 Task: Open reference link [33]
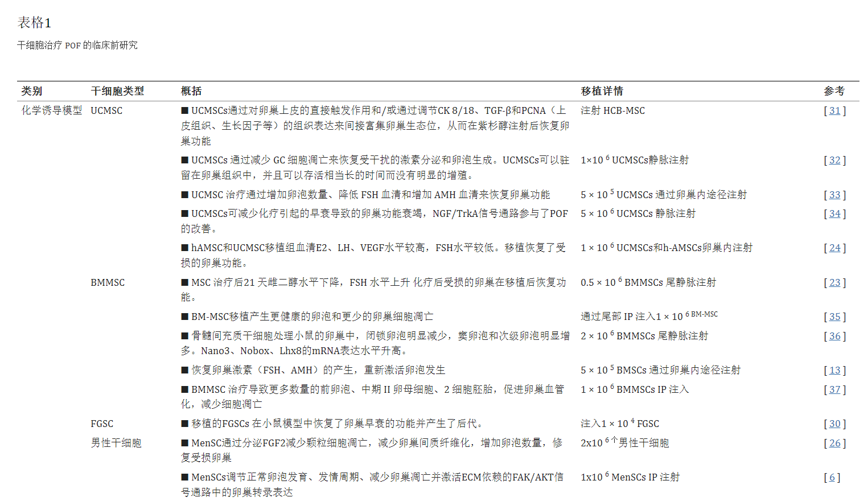(834, 195)
